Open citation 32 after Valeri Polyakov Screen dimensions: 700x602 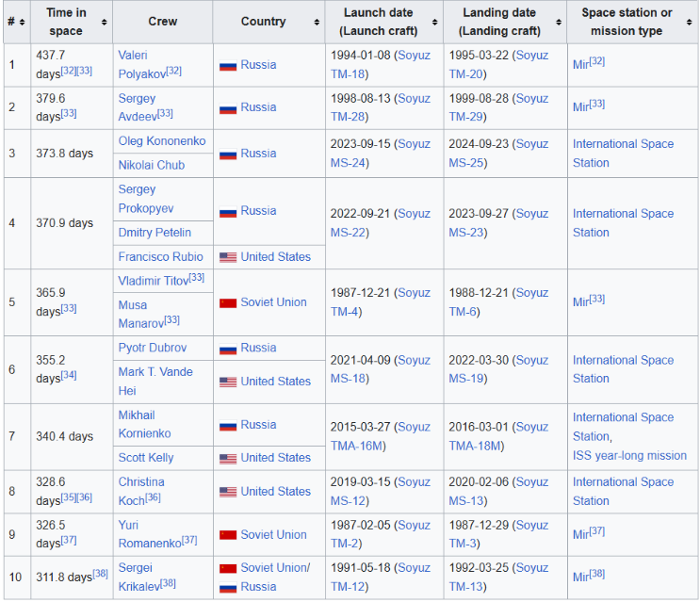coord(173,71)
